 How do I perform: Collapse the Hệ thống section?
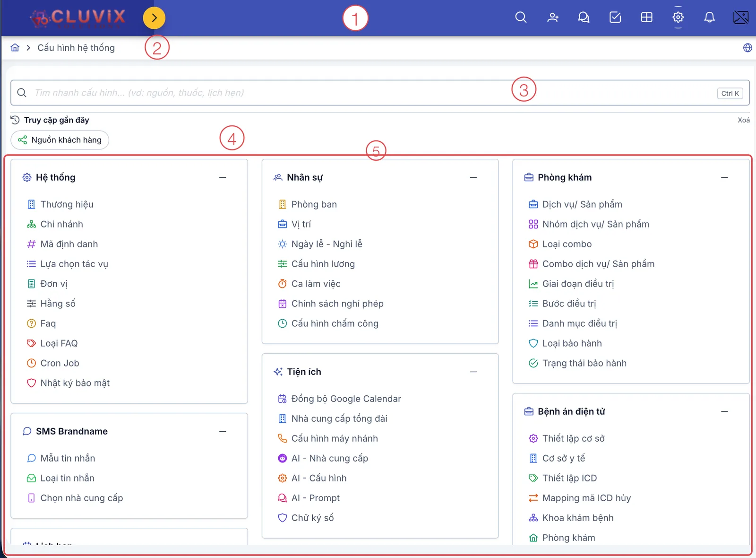pos(223,177)
